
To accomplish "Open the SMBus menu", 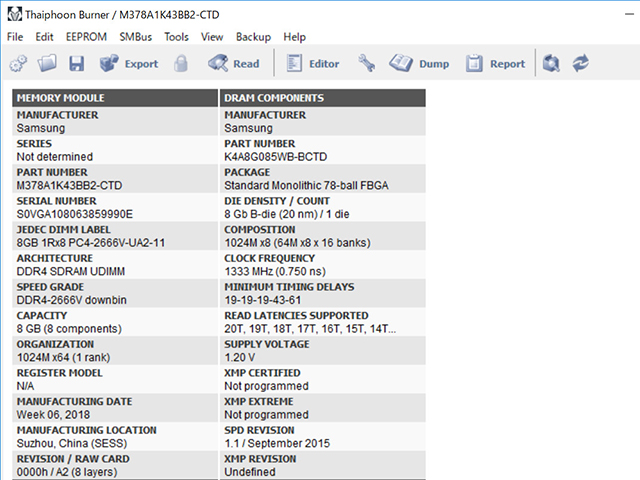I will click(x=136, y=37).
